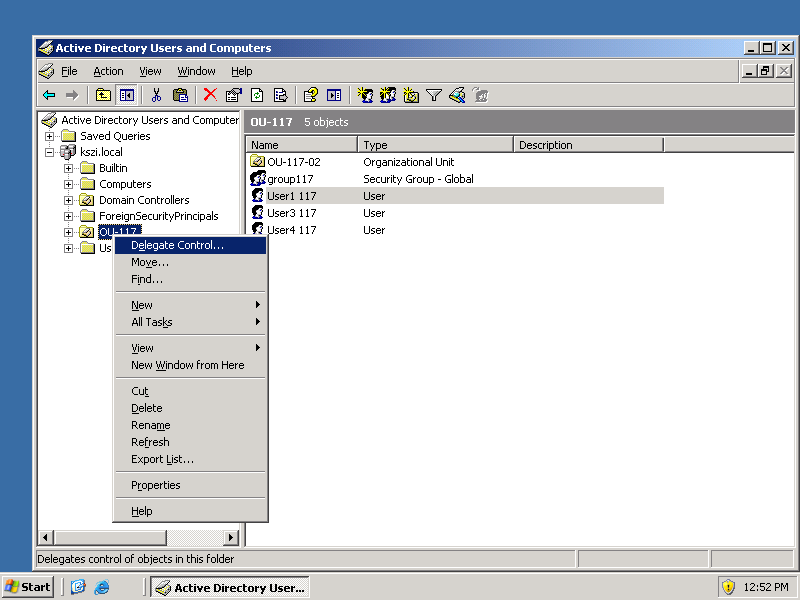Create a new group via toolbar icon
This screenshot has height=600, width=800.
388,95
